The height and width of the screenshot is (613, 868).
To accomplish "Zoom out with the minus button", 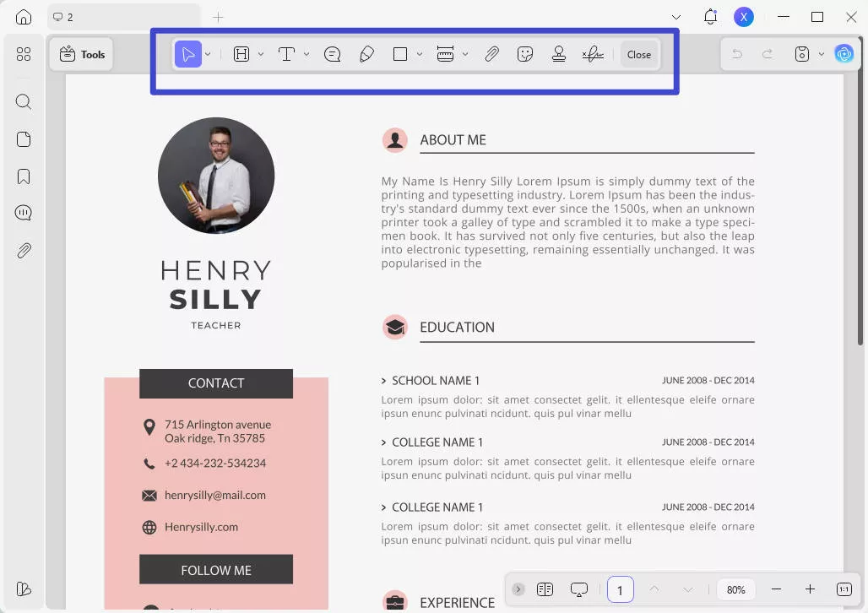I will coord(776,589).
